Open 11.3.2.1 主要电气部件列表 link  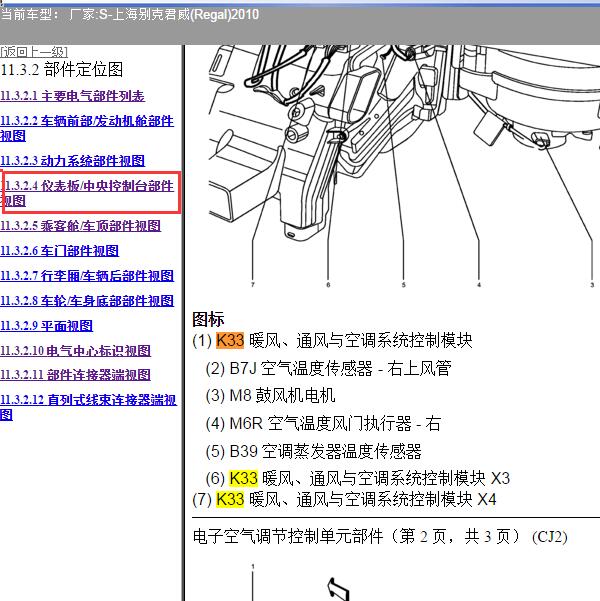coord(72,96)
